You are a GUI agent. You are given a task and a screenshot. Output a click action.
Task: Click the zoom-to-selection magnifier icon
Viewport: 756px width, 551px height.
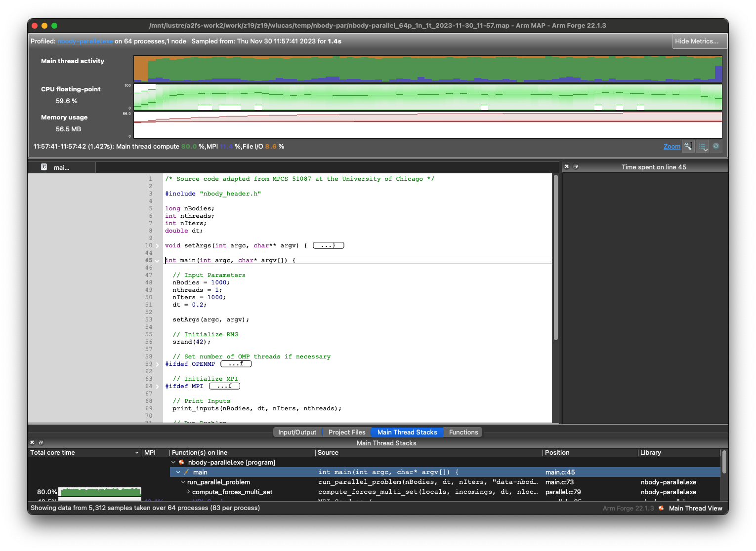688,146
